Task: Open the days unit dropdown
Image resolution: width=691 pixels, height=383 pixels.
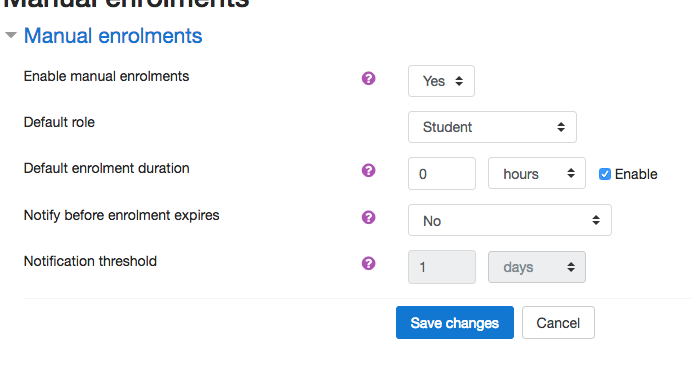Action: [x=537, y=267]
